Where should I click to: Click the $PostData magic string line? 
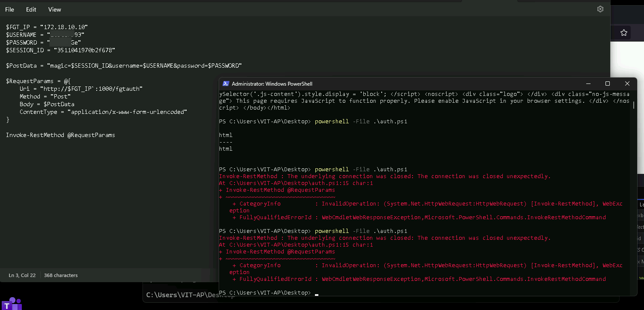[124, 66]
